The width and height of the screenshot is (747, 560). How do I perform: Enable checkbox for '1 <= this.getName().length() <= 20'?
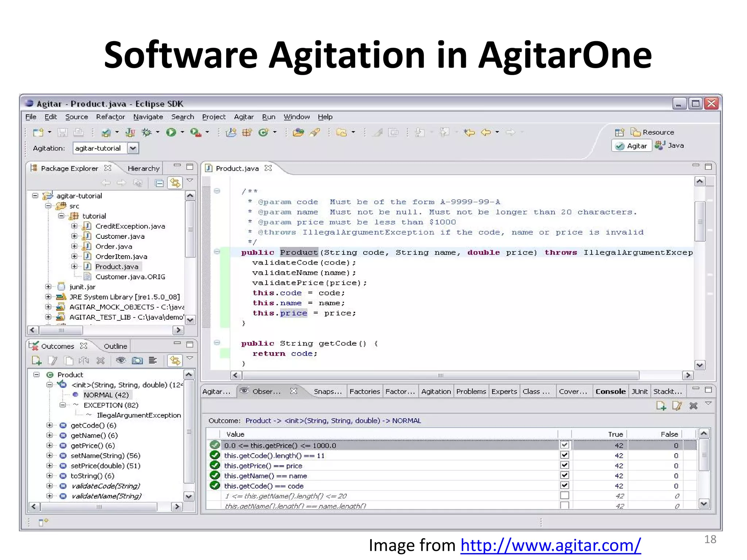pyautogui.click(x=564, y=495)
